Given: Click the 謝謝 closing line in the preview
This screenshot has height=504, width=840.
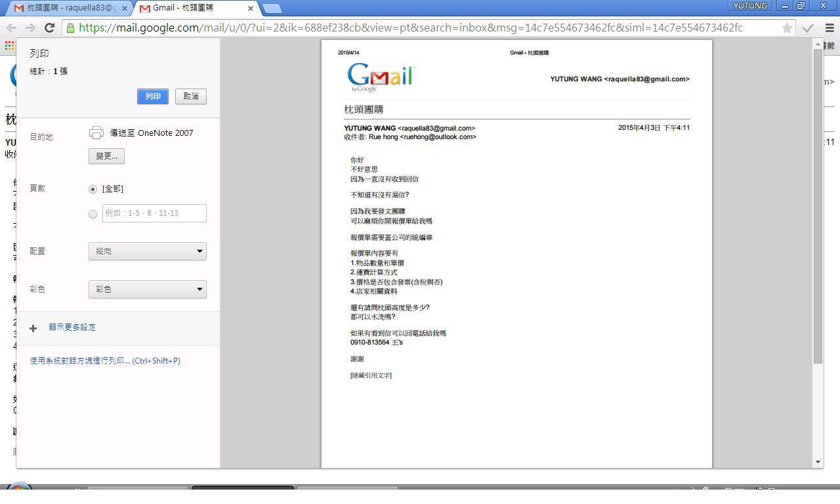Looking at the screenshot, I should 357,359.
